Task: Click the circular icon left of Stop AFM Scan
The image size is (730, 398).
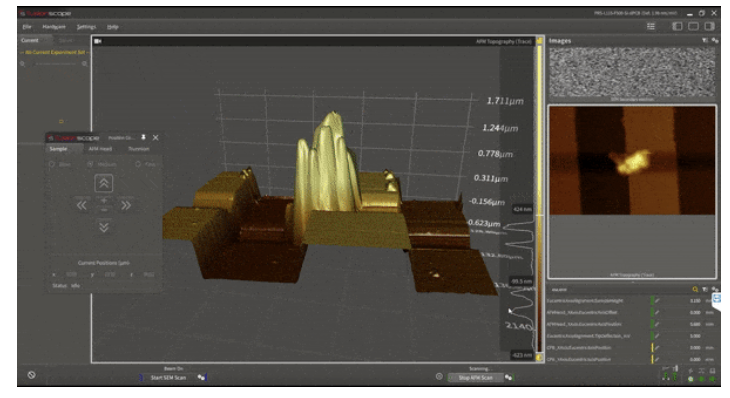Action: pyautogui.click(x=439, y=377)
